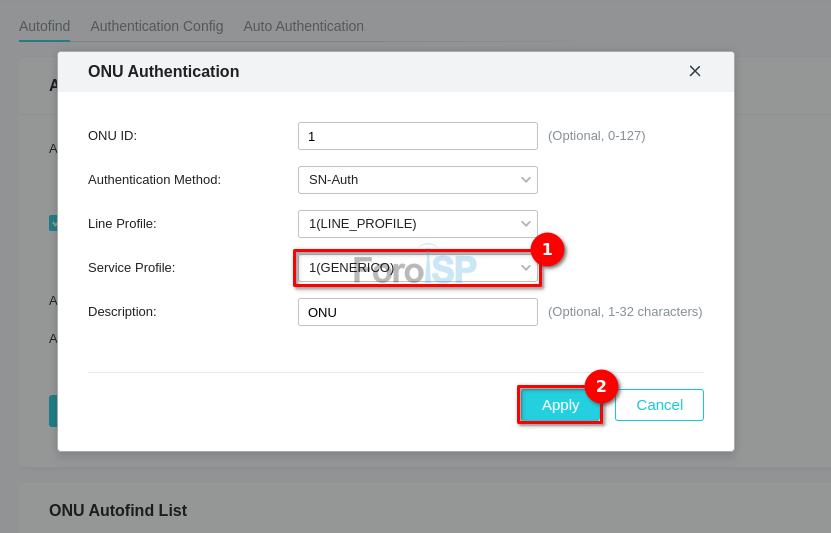This screenshot has width=831, height=533.
Task: Click the "Optional, 1-32 characters" hint
Action: 625,312
